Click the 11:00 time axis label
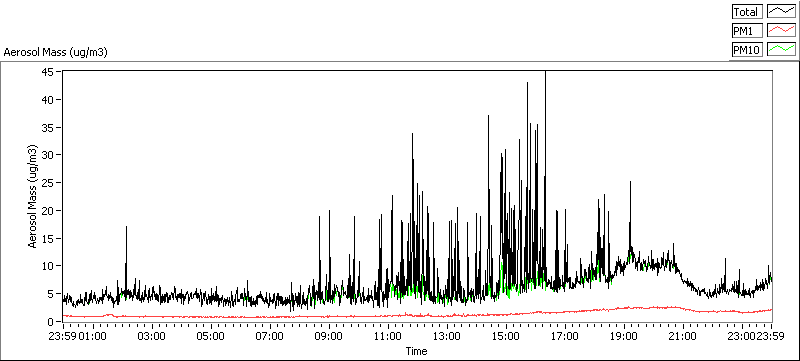Screen dimensions: 800x361 (388, 337)
